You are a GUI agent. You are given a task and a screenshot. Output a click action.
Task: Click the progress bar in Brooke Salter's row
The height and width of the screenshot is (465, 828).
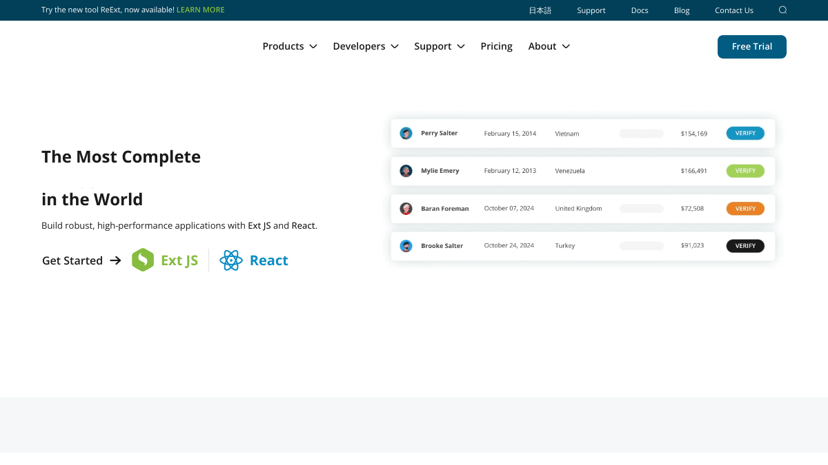click(642, 245)
